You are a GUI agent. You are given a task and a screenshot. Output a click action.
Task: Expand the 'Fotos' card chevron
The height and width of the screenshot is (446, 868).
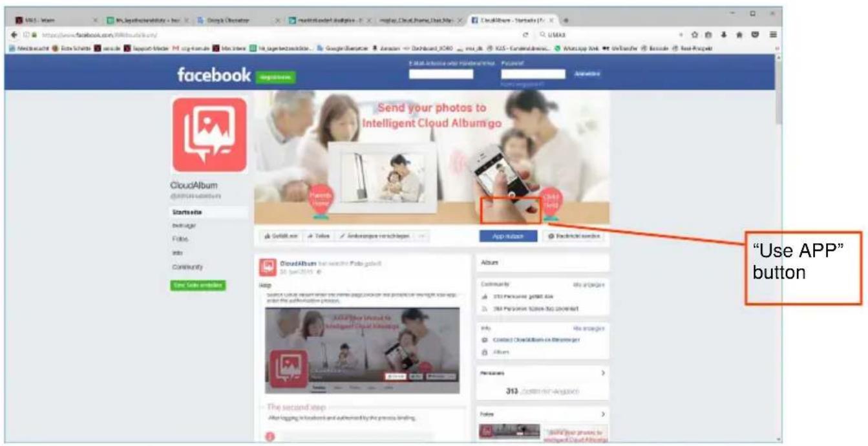pos(602,413)
